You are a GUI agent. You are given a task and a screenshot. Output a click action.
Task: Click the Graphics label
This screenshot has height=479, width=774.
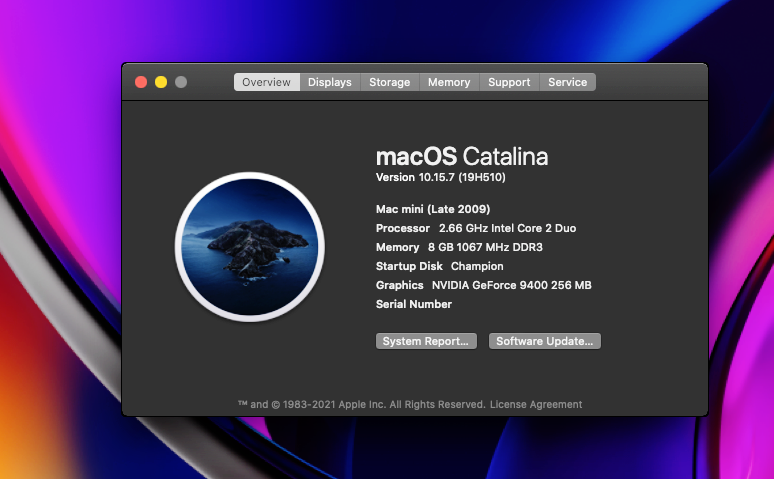pos(399,285)
